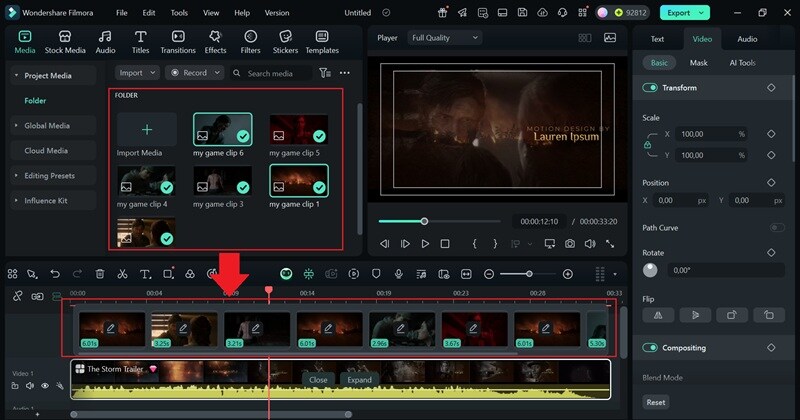
Task: Click the marker shield icon
Action: tap(376, 274)
